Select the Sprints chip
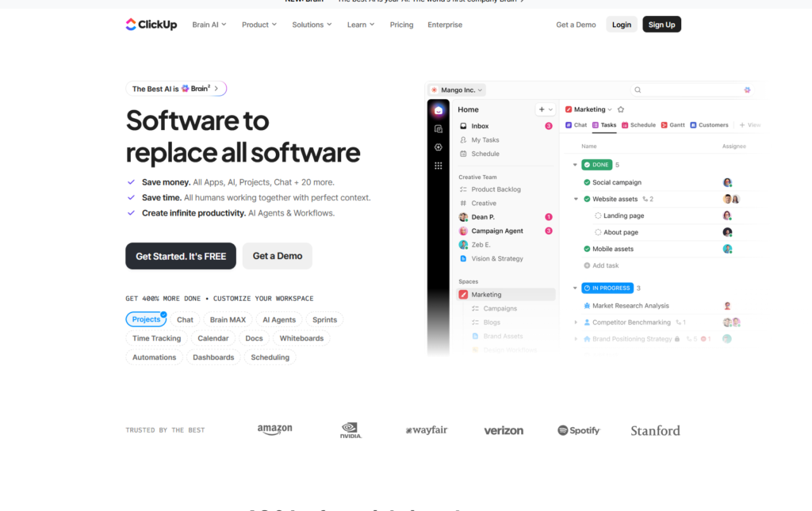Image resolution: width=812 pixels, height=511 pixels. (x=324, y=319)
